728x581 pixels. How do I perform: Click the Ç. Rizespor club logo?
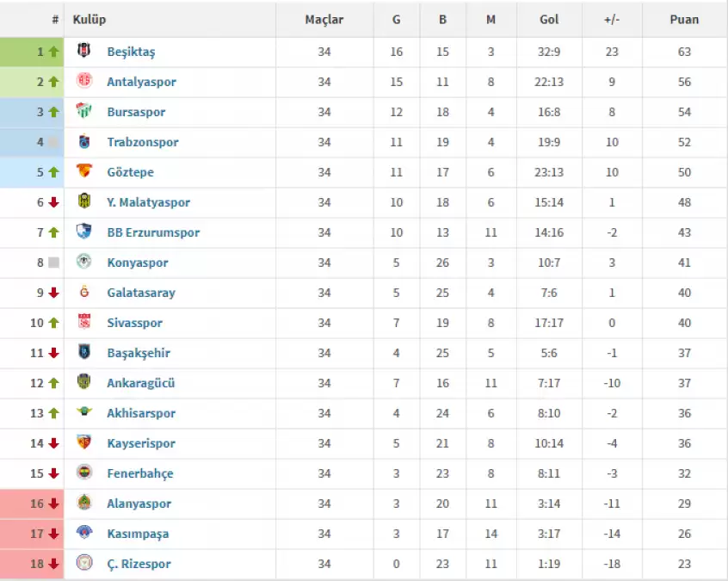point(83,564)
